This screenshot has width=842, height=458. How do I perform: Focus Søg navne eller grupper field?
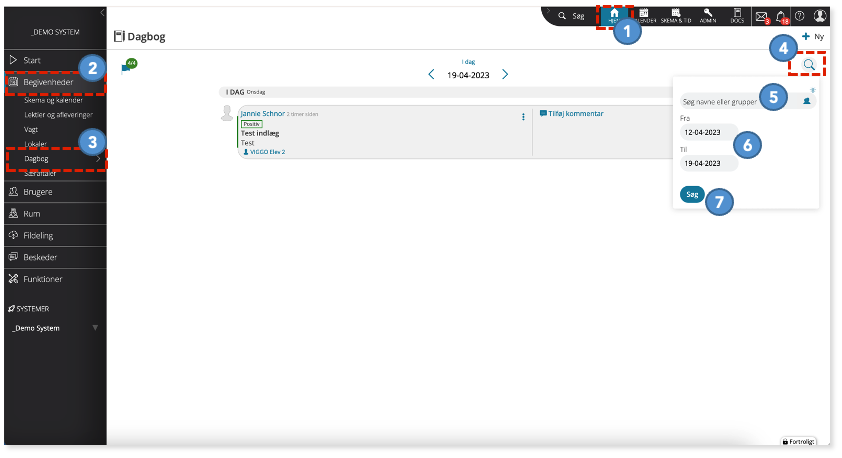(747, 101)
